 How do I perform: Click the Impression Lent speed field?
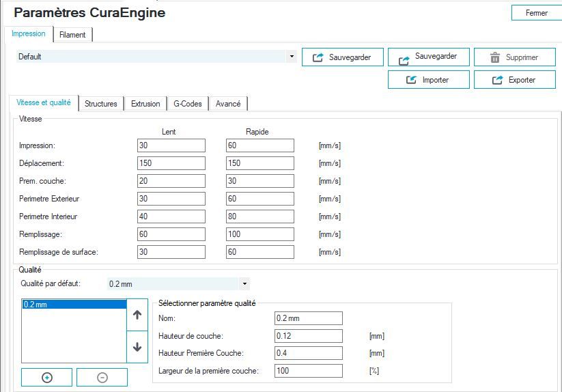171,145
